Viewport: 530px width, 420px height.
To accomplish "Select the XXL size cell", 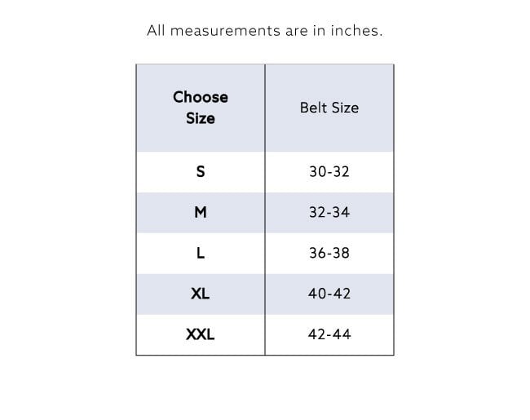I will [201, 334].
